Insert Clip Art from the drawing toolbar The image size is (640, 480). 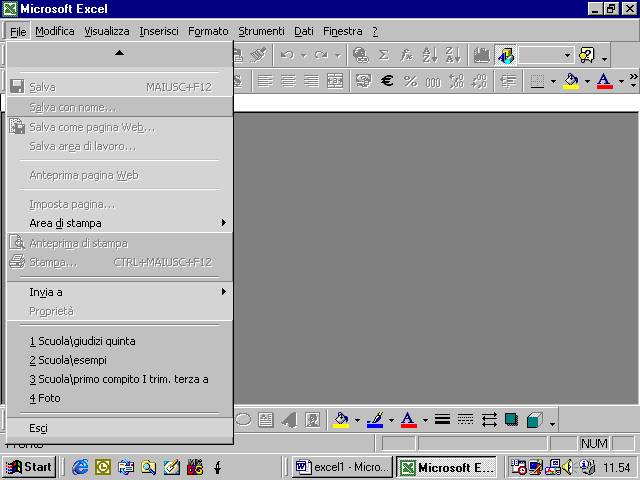(x=313, y=420)
